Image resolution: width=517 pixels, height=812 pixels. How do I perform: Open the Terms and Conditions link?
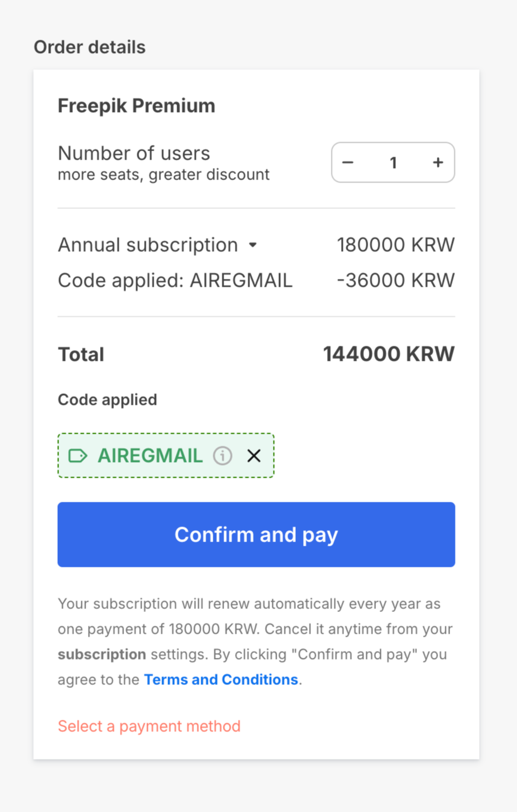click(x=221, y=679)
